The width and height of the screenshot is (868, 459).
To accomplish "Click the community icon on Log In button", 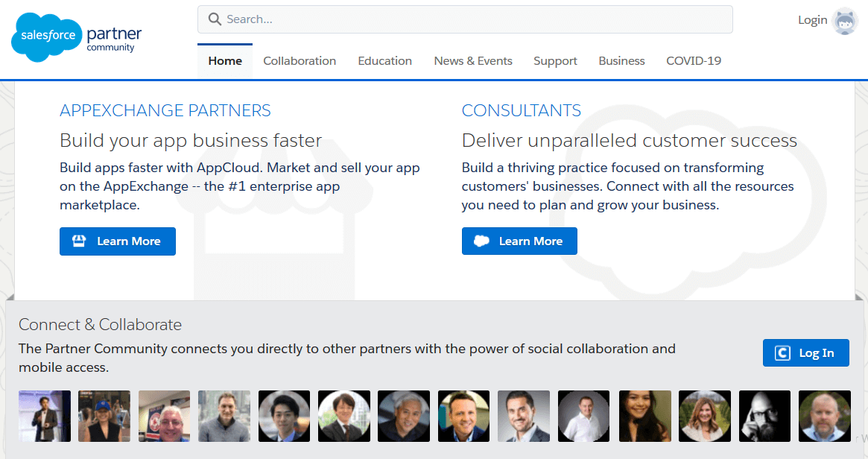I will click(x=782, y=353).
